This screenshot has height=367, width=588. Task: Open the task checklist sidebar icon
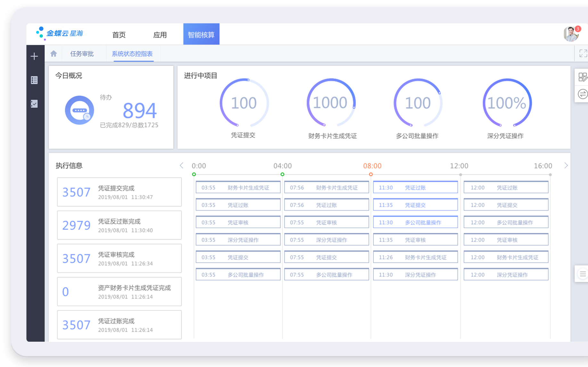pyautogui.click(x=34, y=104)
